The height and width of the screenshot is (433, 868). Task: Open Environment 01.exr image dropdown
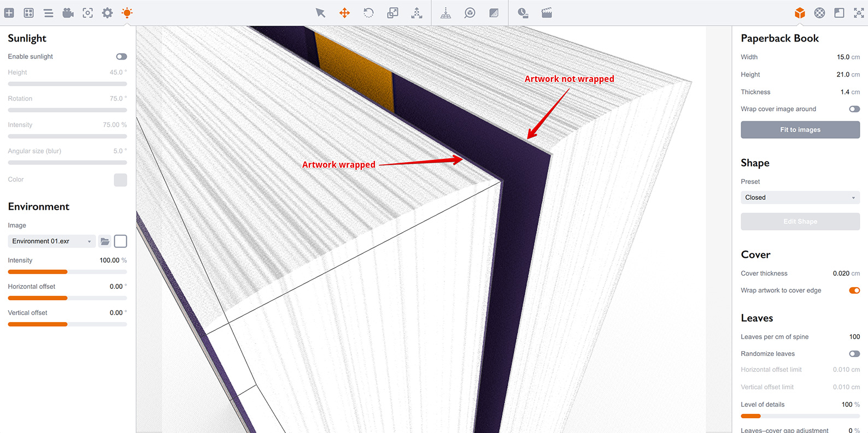[x=51, y=241]
